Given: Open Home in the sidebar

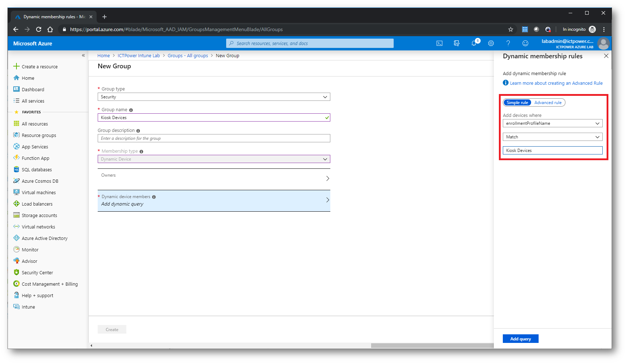Looking at the screenshot, I should [x=28, y=78].
